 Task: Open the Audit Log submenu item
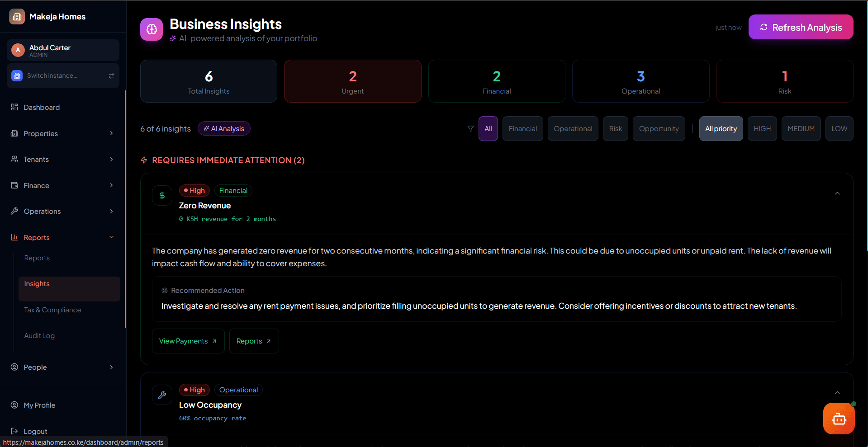(x=69, y=336)
